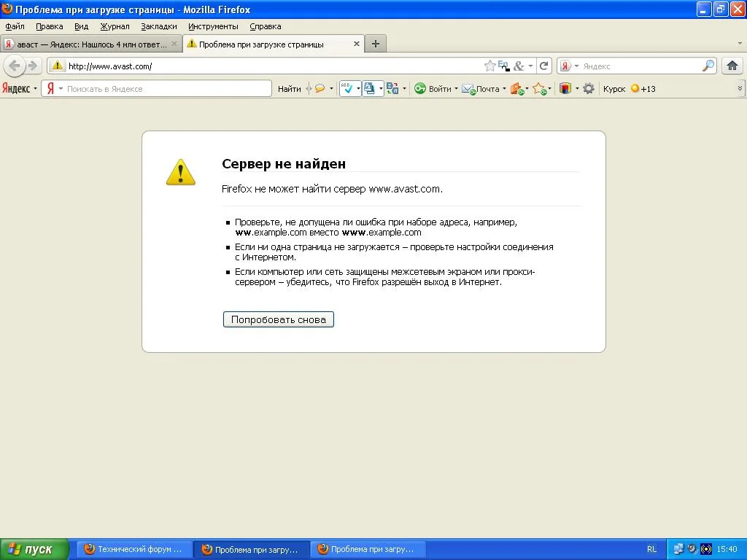Click the network connection tray icon

coord(678,549)
